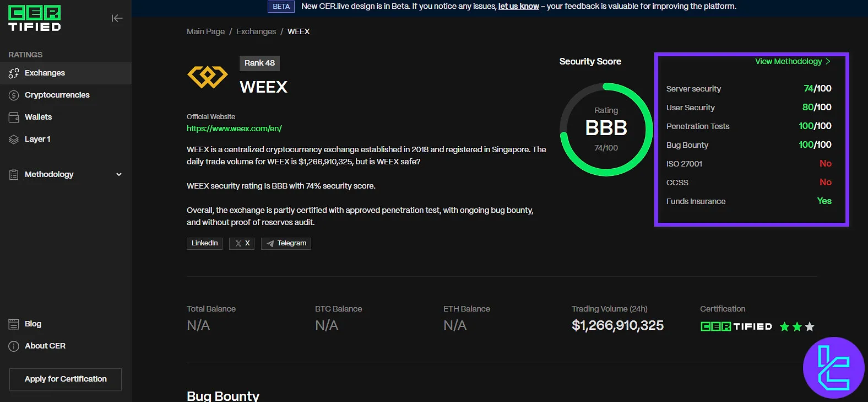Click the X social button
Viewport: 868px width, 402px height.
(242, 243)
